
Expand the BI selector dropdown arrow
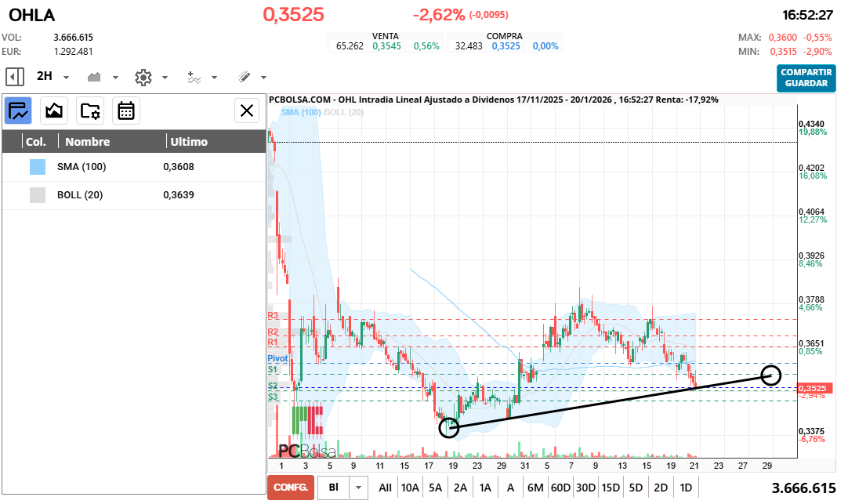(x=358, y=488)
